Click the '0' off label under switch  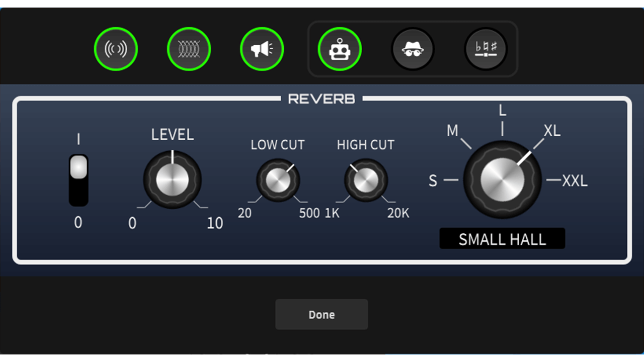coord(78,222)
